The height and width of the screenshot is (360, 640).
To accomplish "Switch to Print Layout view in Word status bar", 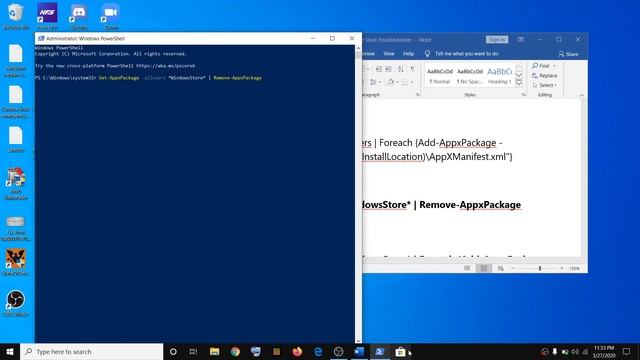I will click(484, 268).
